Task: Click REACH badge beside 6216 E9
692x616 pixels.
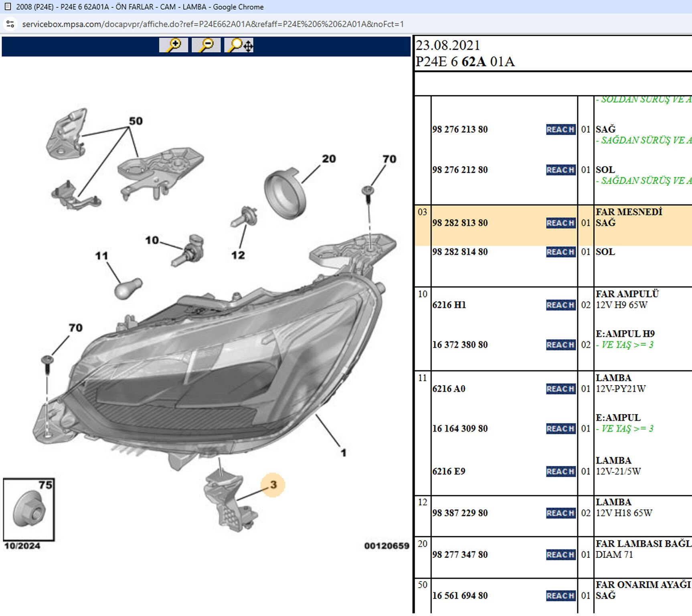Action: coord(560,471)
